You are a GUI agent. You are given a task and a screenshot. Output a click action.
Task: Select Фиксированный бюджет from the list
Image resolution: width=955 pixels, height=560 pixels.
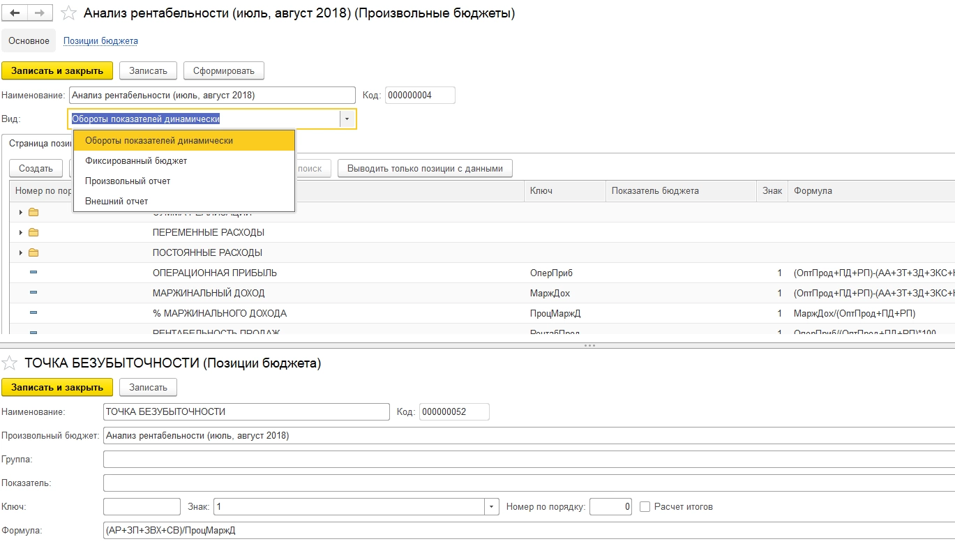(x=136, y=161)
